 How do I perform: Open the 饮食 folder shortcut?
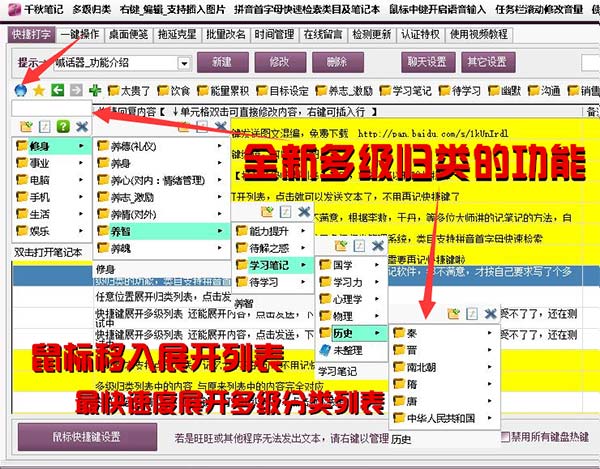tap(173, 91)
